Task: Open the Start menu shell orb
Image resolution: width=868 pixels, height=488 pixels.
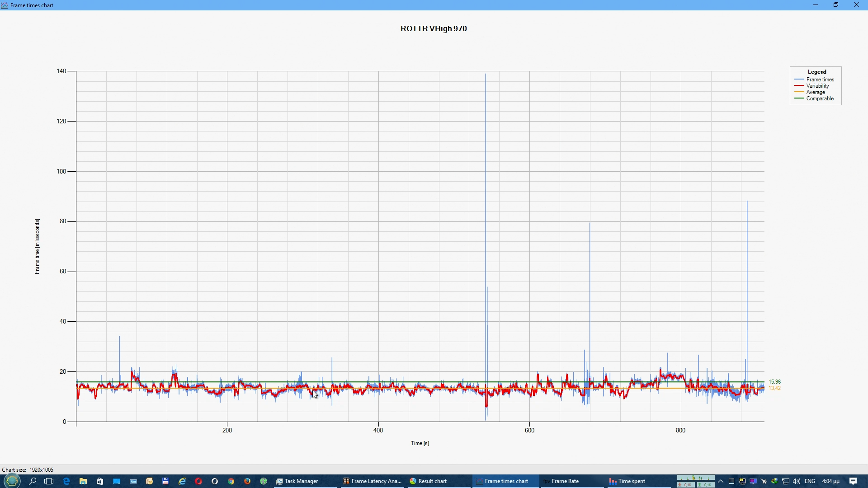Action: 12,481
